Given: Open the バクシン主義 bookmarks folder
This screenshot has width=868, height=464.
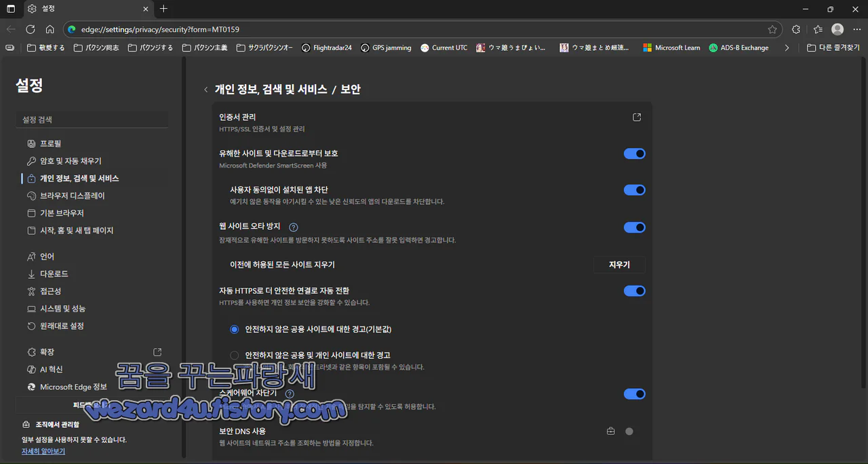Looking at the screenshot, I should pos(205,47).
